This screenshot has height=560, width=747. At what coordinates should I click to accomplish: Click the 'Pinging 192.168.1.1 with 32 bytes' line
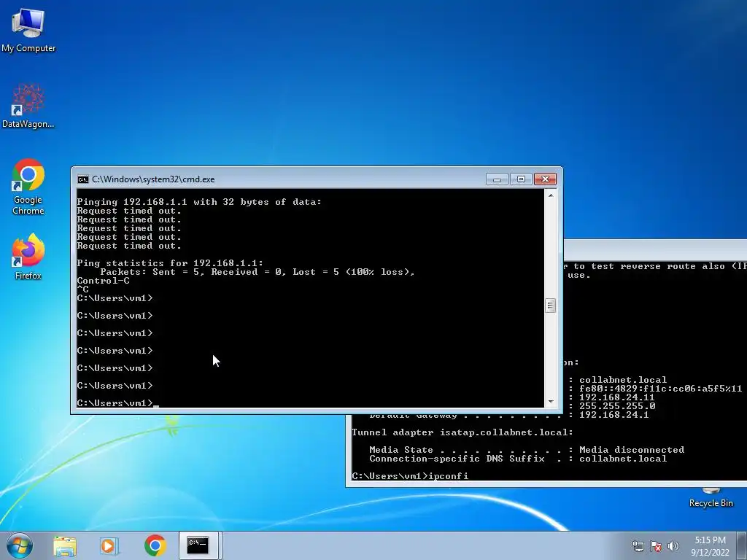(199, 202)
